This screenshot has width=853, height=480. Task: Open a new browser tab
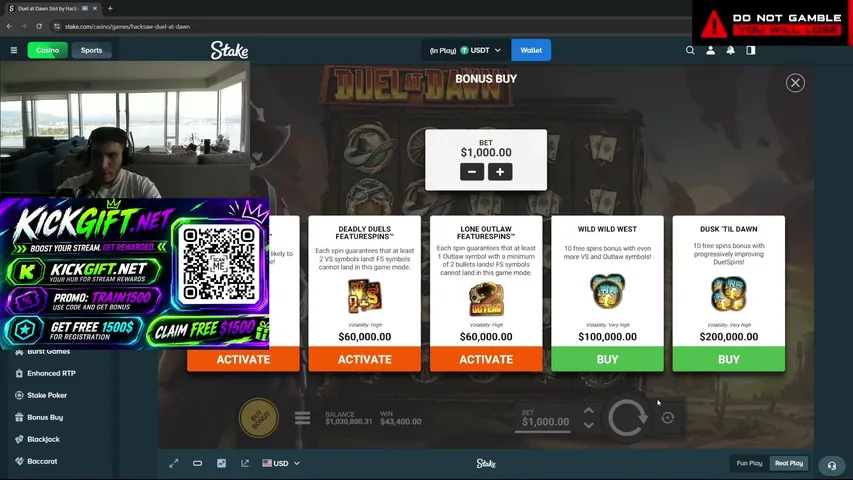(110, 9)
